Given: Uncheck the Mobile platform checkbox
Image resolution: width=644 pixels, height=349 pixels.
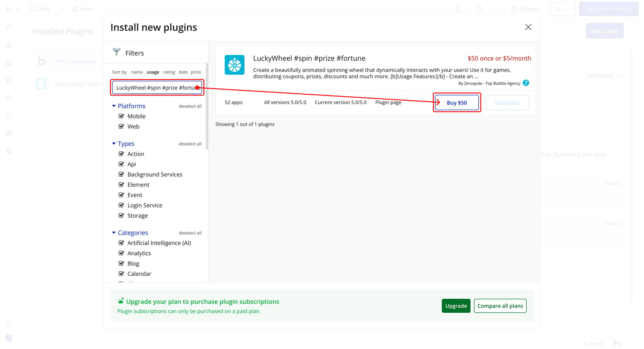Looking at the screenshot, I should [x=121, y=116].
